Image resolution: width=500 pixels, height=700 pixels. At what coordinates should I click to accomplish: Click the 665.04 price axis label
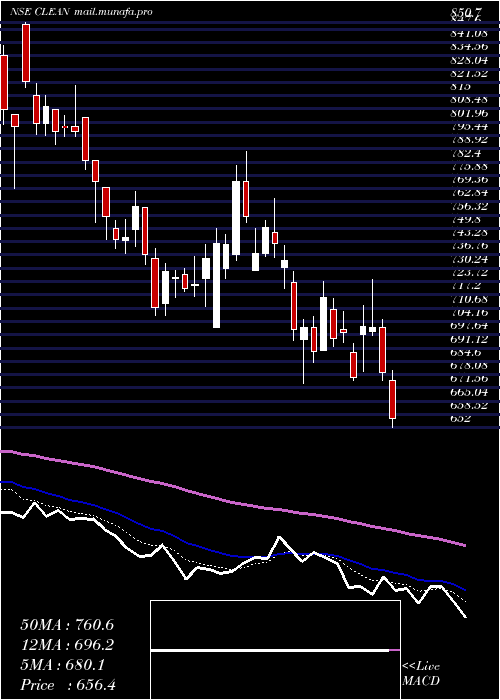(x=469, y=392)
